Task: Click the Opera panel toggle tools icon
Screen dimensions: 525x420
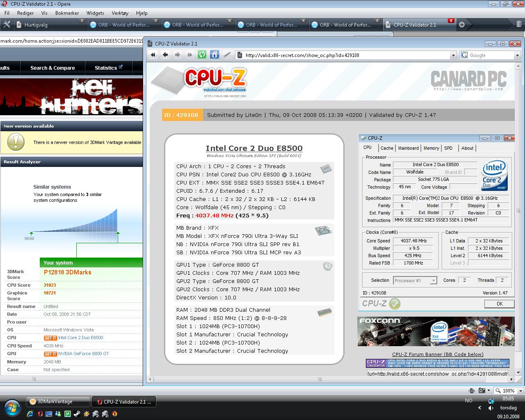Action: click(x=7, y=25)
